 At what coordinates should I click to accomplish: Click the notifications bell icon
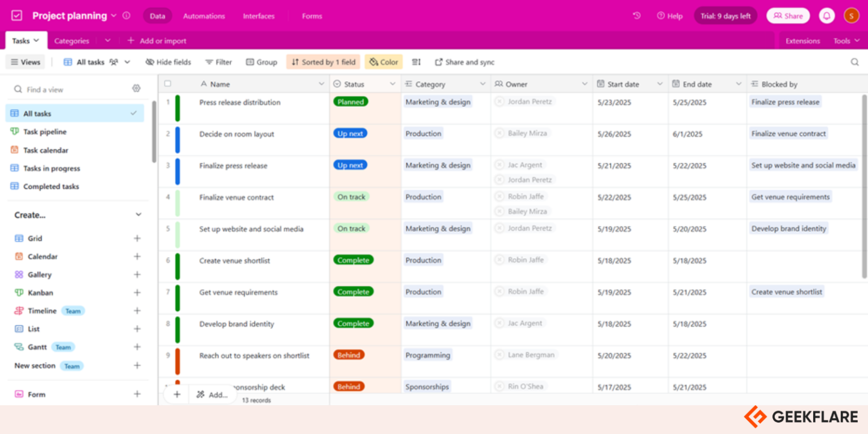[826, 16]
